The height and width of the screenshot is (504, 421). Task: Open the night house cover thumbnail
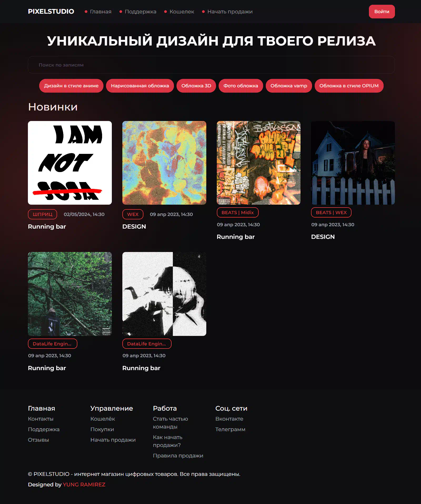click(x=353, y=163)
